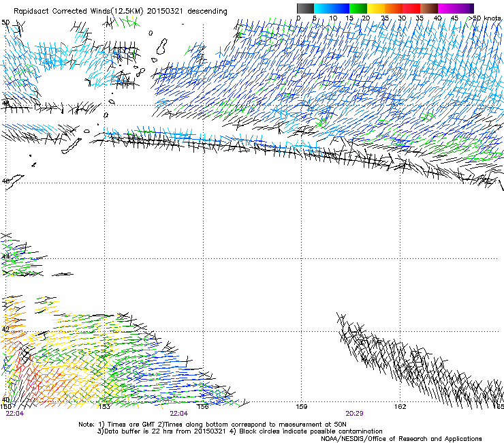This screenshot has width=504, height=443.
Task: Click the yellow 20-25 knots legend color
Action: 376,8
